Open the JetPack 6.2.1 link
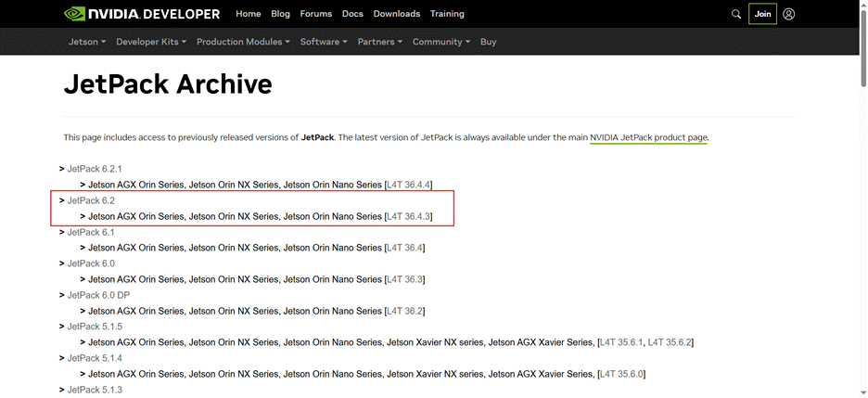Viewport: 868px width, 398px height. point(95,169)
